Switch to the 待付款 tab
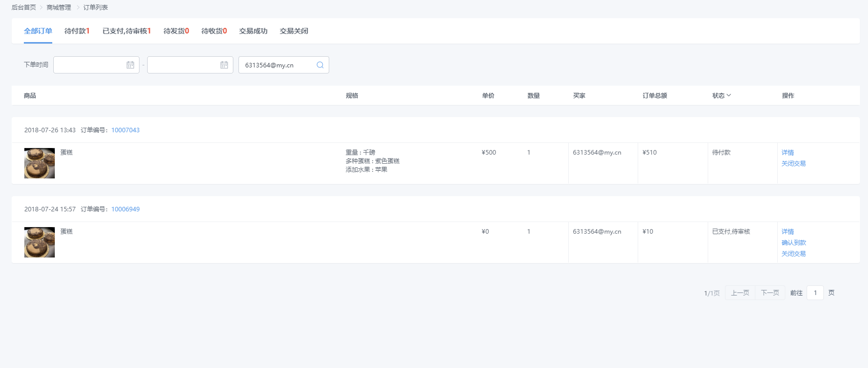Image resolution: width=868 pixels, height=368 pixels. point(77,31)
